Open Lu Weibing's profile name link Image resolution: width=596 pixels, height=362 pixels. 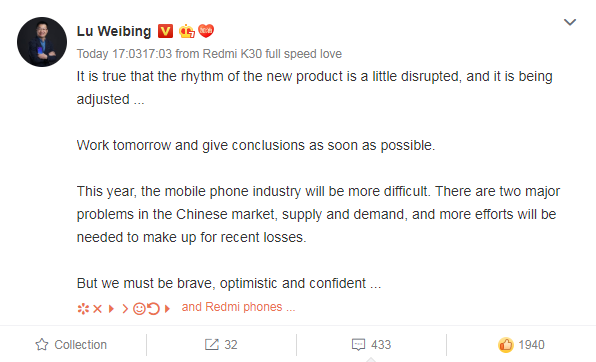tap(114, 31)
